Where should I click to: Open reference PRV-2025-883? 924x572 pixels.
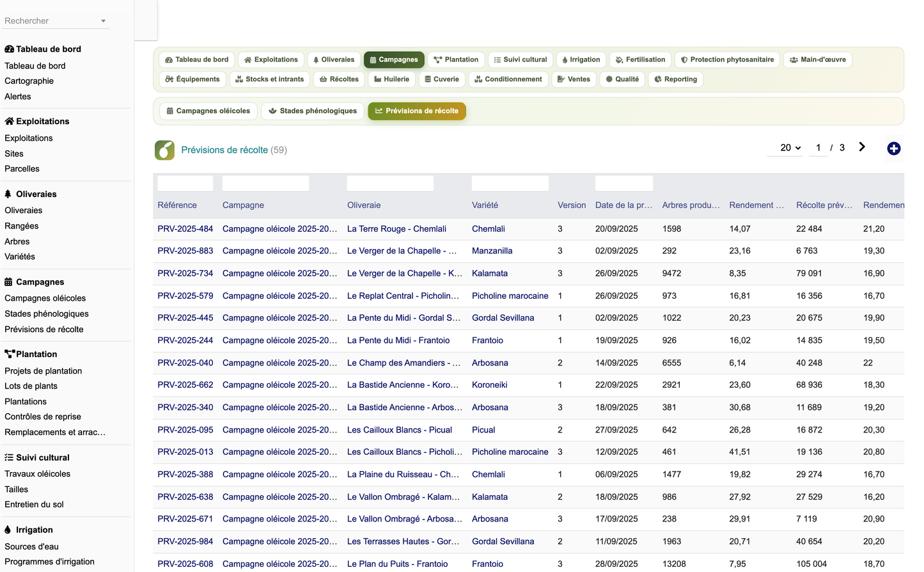pyautogui.click(x=185, y=251)
